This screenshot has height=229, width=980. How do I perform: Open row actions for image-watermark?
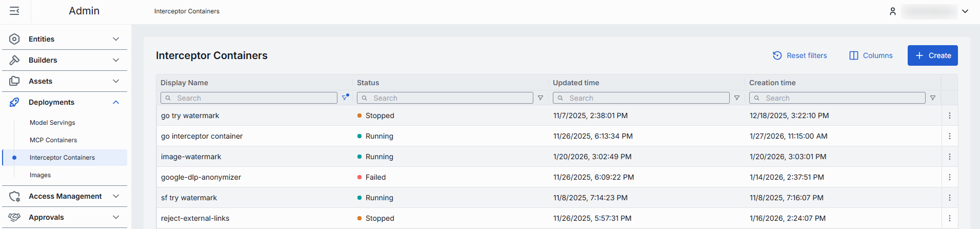pos(950,157)
